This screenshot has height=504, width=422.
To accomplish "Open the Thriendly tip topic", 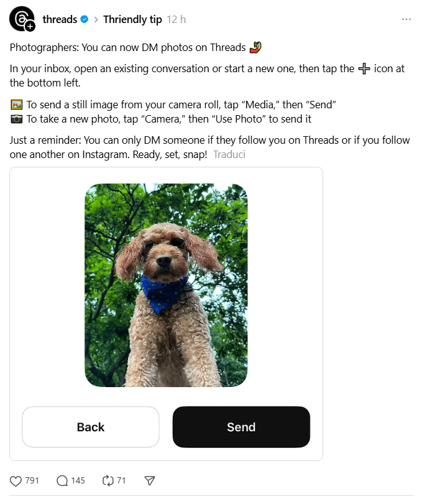I will 132,20.
